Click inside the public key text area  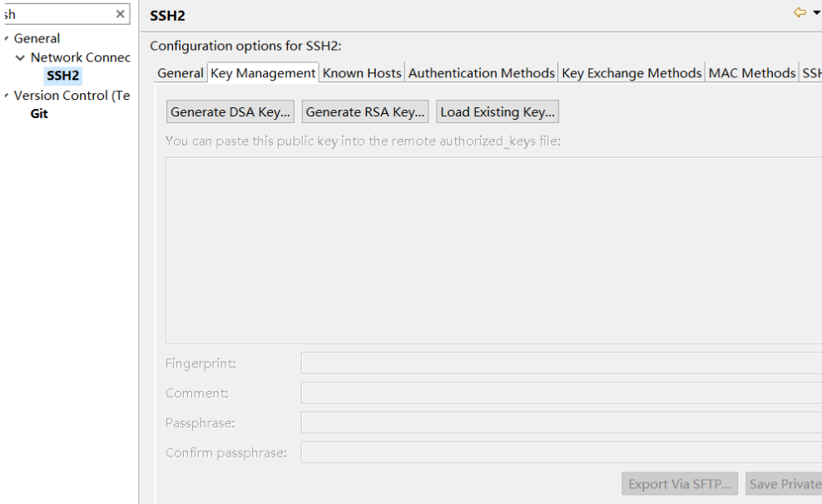491,250
